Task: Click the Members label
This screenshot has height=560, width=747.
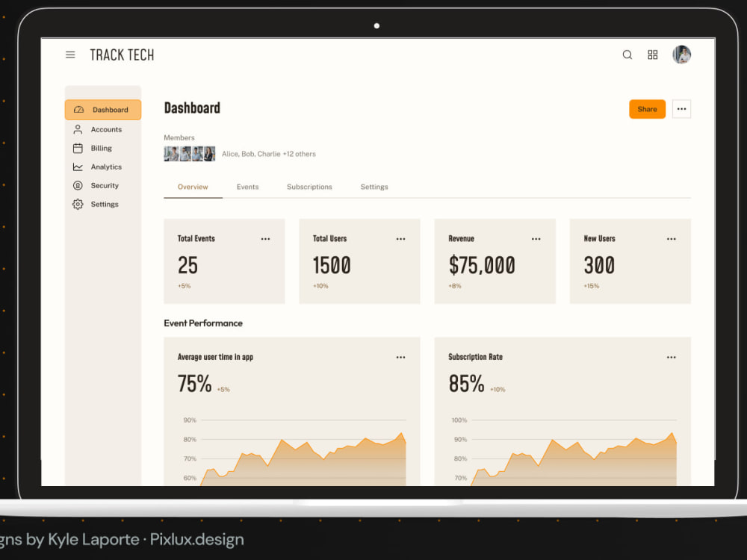Action: tap(179, 137)
